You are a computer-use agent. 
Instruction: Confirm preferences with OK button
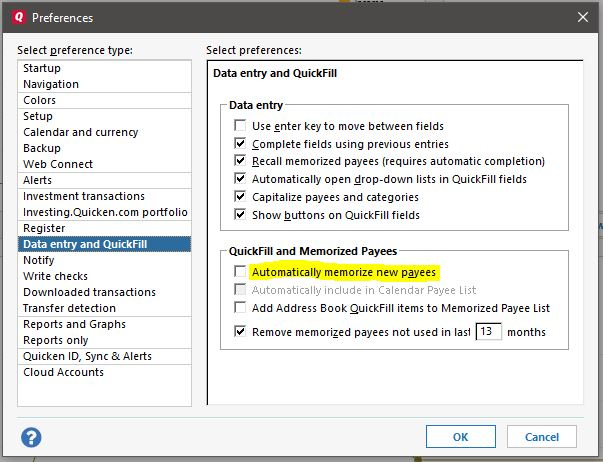click(x=461, y=437)
